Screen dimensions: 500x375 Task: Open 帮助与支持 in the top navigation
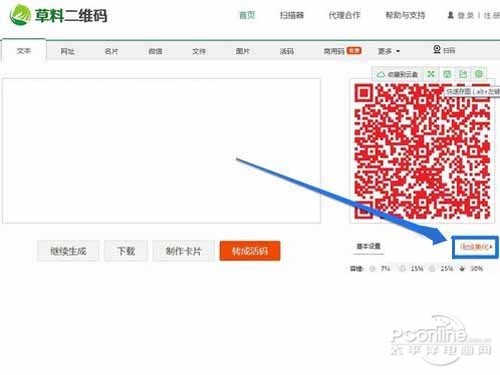405,15
